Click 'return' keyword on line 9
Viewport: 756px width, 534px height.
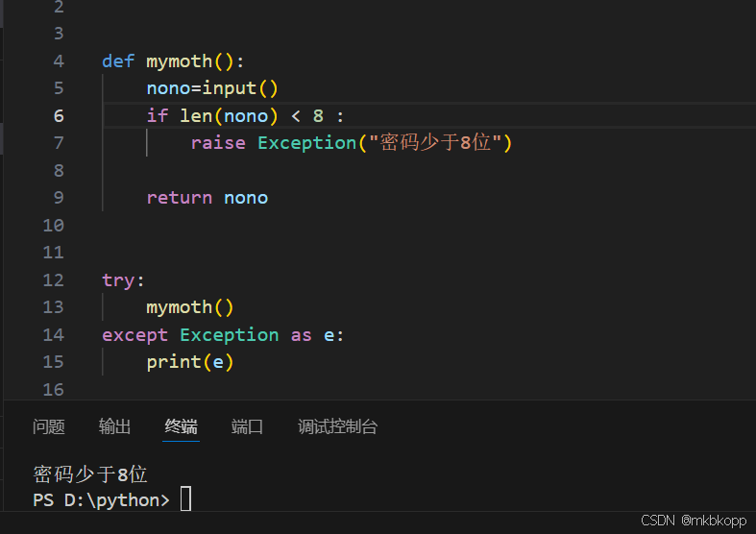(x=180, y=198)
